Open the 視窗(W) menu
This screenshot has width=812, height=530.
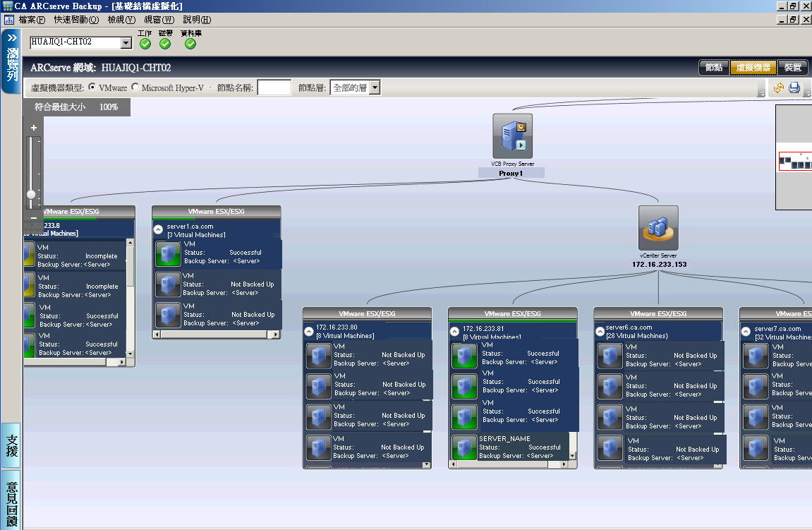pyautogui.click(x=159, y=20)
